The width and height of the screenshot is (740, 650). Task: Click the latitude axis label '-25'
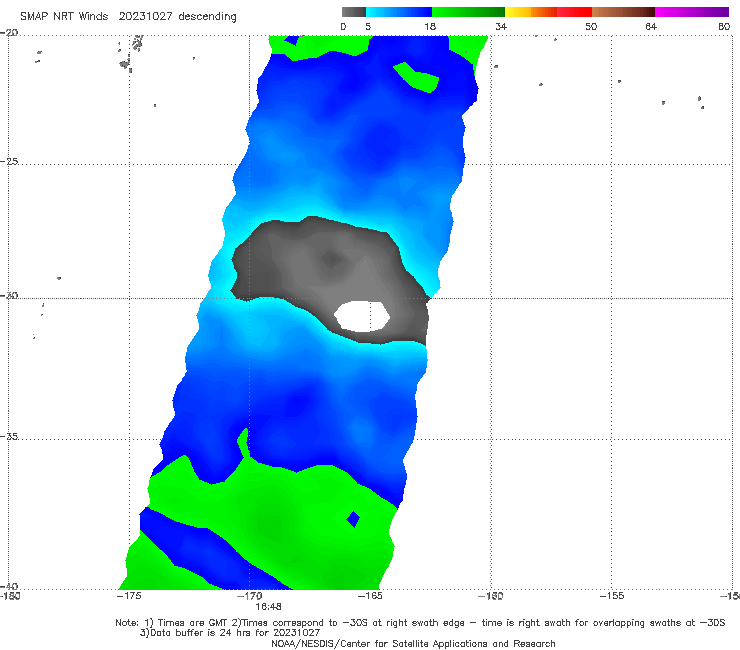point(9,161)
